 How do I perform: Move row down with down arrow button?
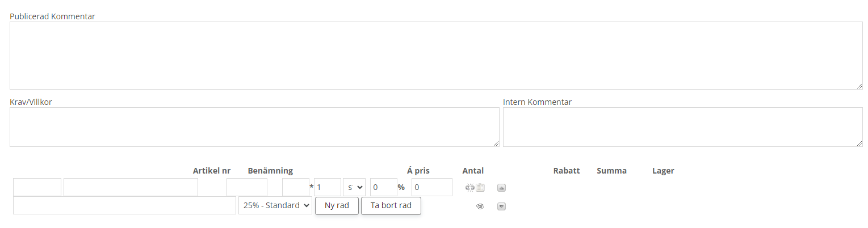pos(501,206)
